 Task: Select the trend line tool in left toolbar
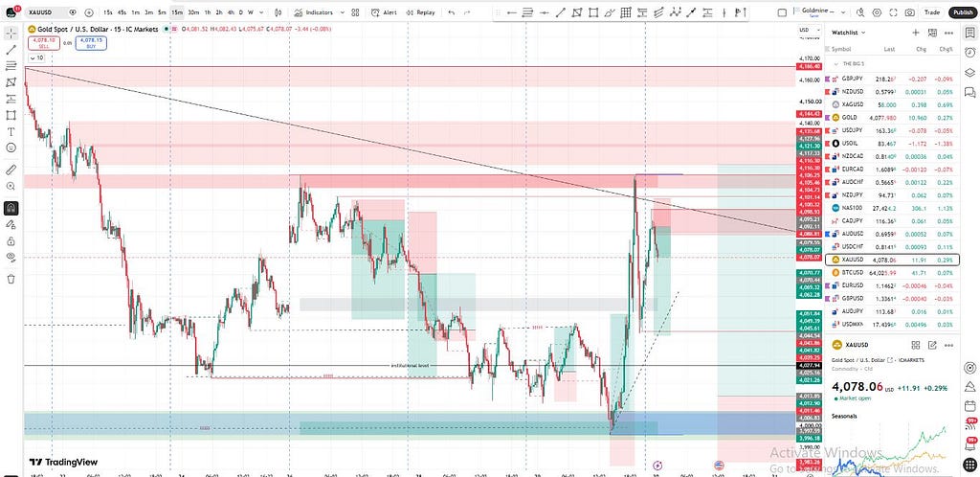tap(11, 50)
